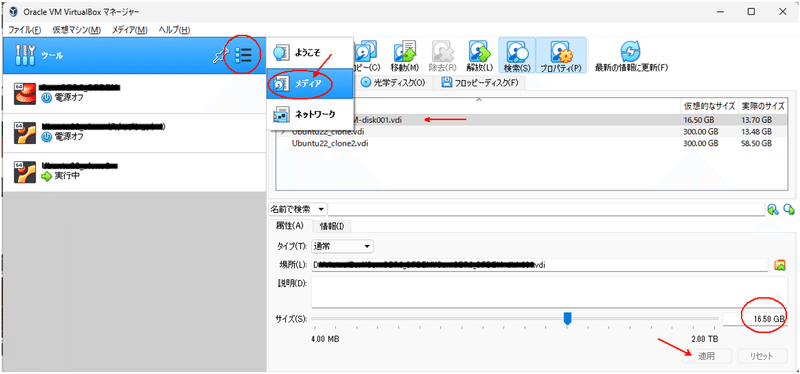The height and width of the screenshot is (374, 800).
Task: Click the 実際のサイズ column header
Action: click(x=762, y=106)
